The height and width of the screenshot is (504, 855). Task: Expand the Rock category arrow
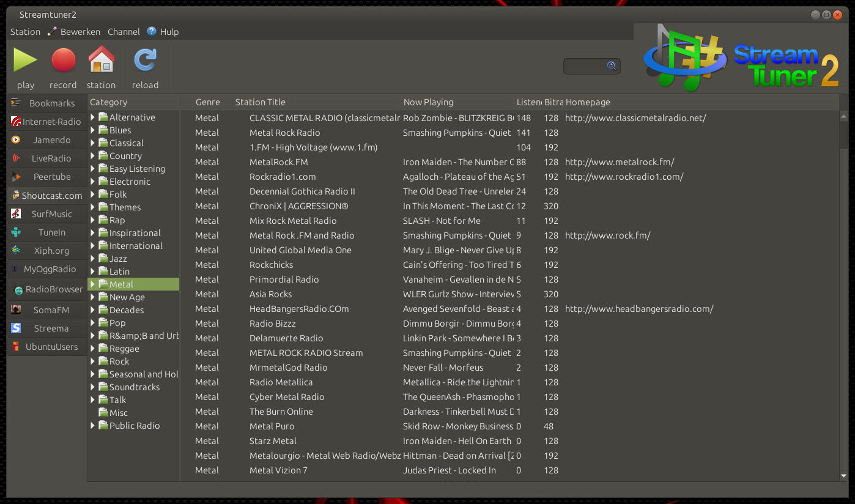(93, 361)
